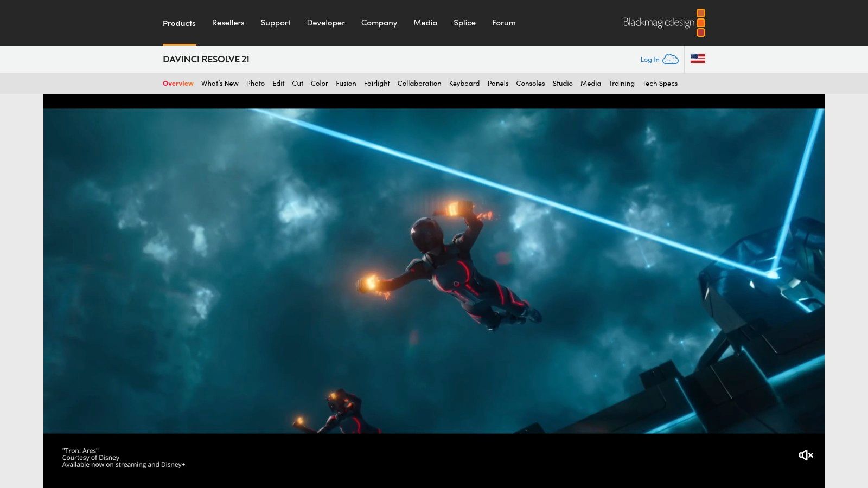The image size is (868, 488).
Task: Go to the Support page
Action: [x=276, y=23]
